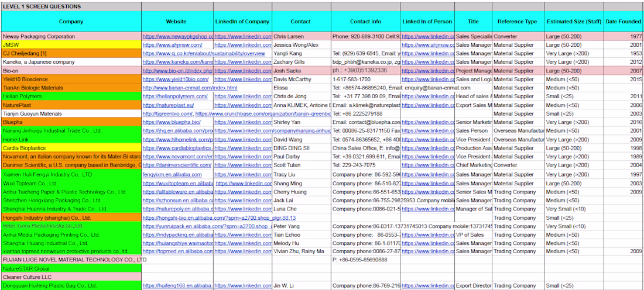The height and width of the screenshot is (290, 644).
Task: Open the huifeng168 alibaba link
Action: tap(178, 285)
